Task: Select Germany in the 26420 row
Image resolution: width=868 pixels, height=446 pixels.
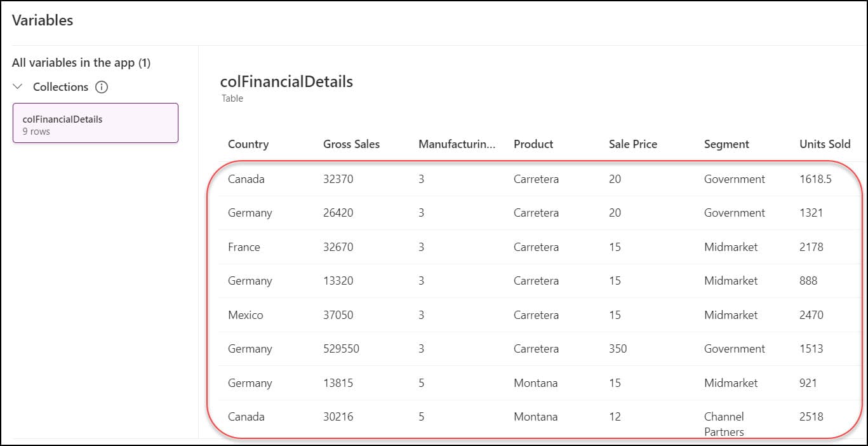Action: (x=250, y=213)
